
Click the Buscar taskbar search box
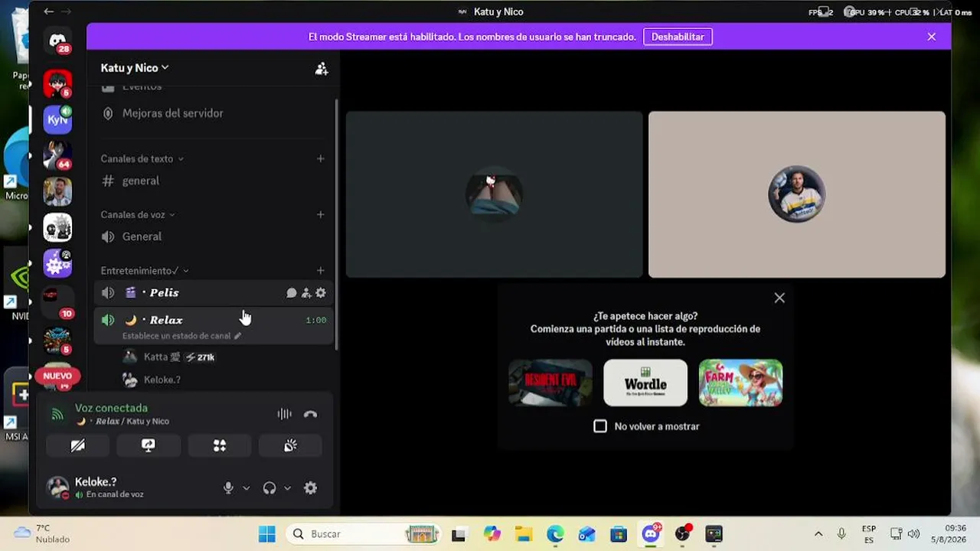[364, 533]
